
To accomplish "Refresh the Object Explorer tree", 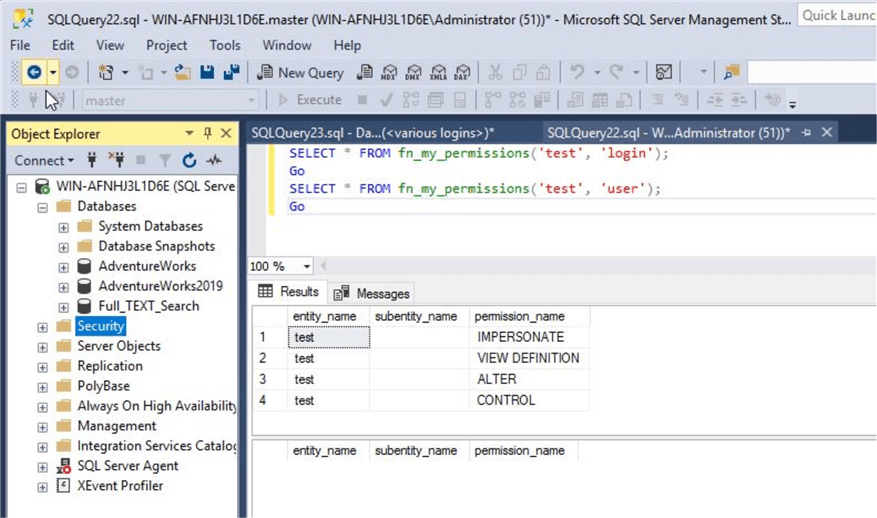I will [x=190, y=161].
